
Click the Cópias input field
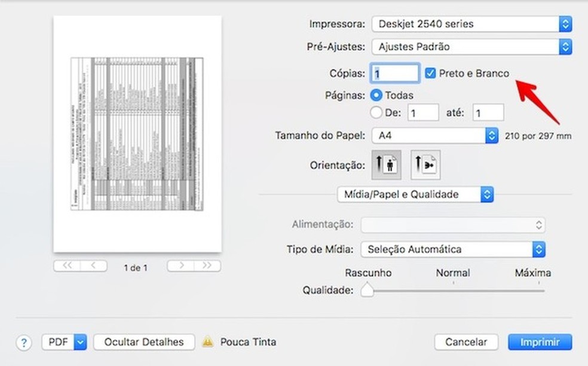395,73
